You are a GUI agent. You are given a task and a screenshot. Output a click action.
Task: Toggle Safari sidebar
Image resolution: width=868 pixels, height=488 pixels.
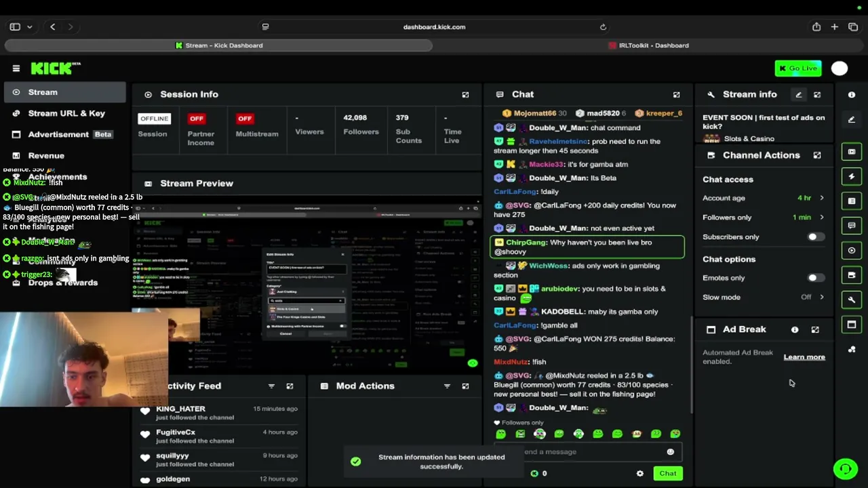[15, 27]
